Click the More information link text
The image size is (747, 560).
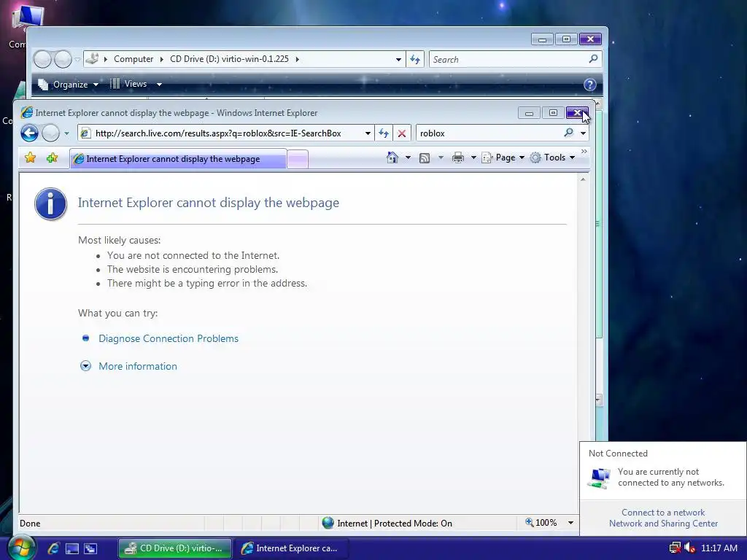(x=138, y=366)
